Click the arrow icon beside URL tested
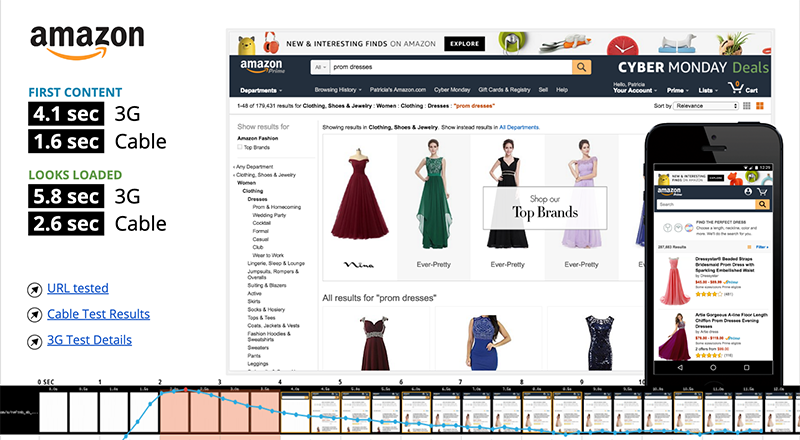The image size is (800, 440). [34, 289]
